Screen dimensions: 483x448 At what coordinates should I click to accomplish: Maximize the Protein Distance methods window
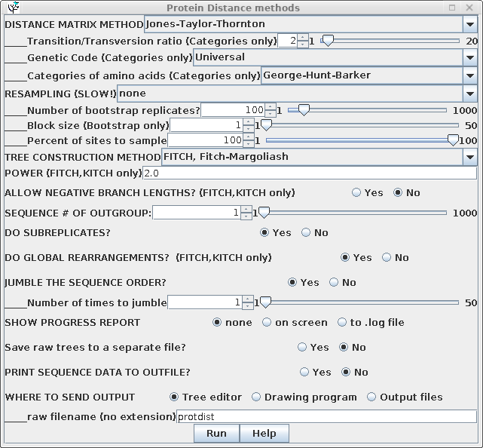click(x=451, y=8)
